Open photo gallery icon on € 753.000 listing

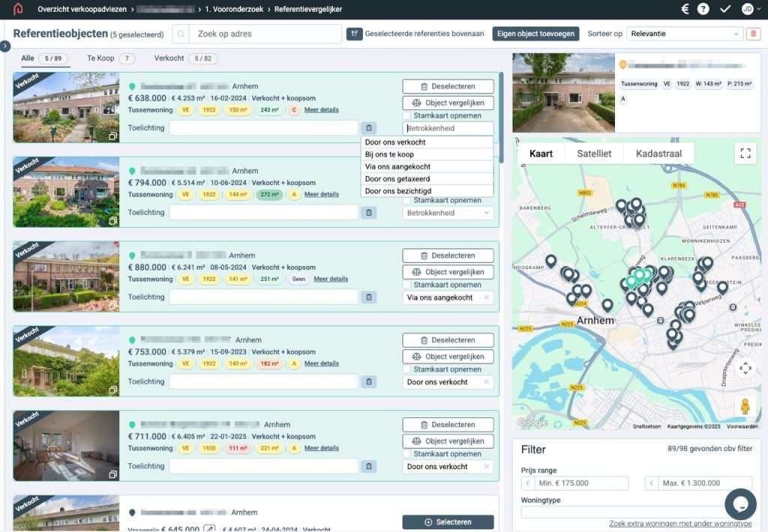[x=112, y=390]
